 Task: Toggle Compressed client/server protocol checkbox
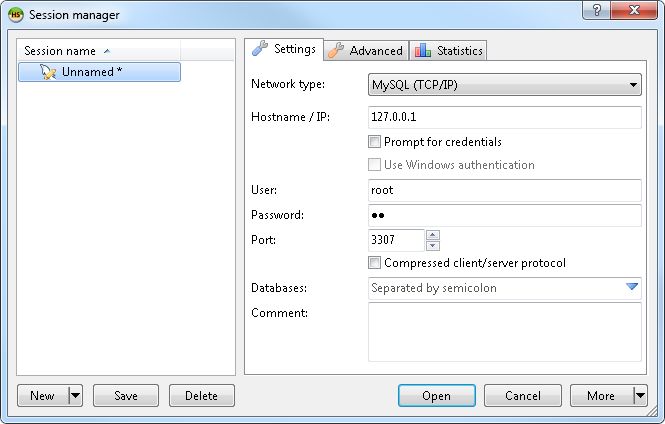[x=374, y=263]
